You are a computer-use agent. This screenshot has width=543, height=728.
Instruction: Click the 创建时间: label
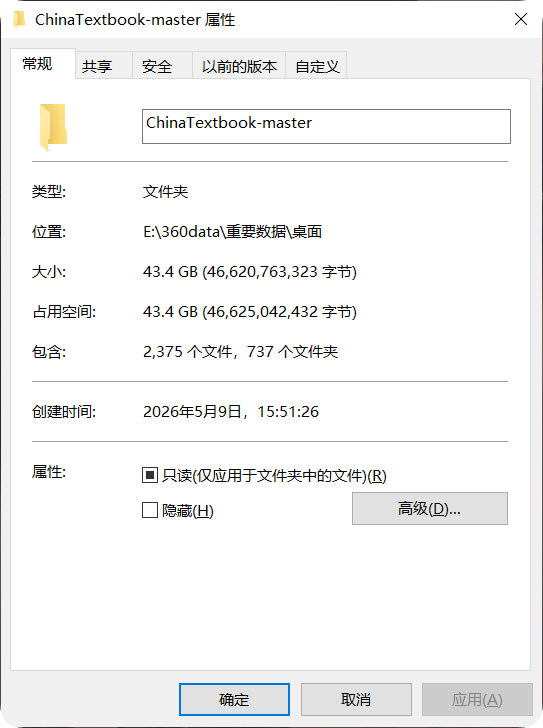pyautogui.click(x=64, y=411)
